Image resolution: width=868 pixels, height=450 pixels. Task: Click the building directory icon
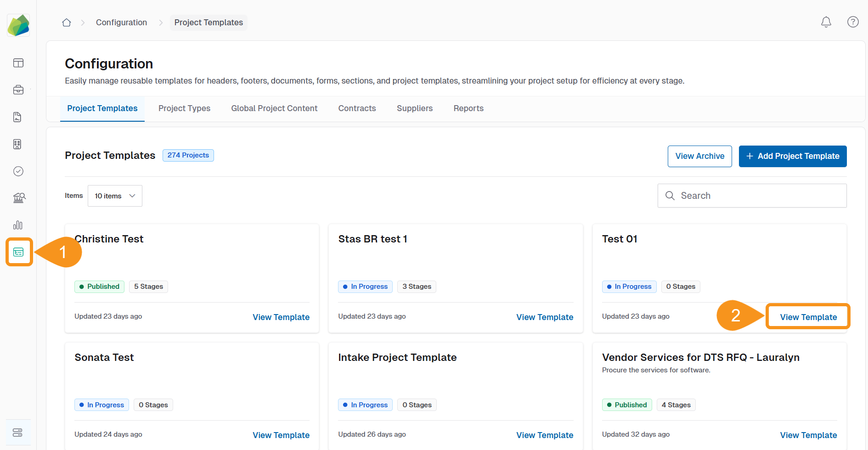pos(17,144)
